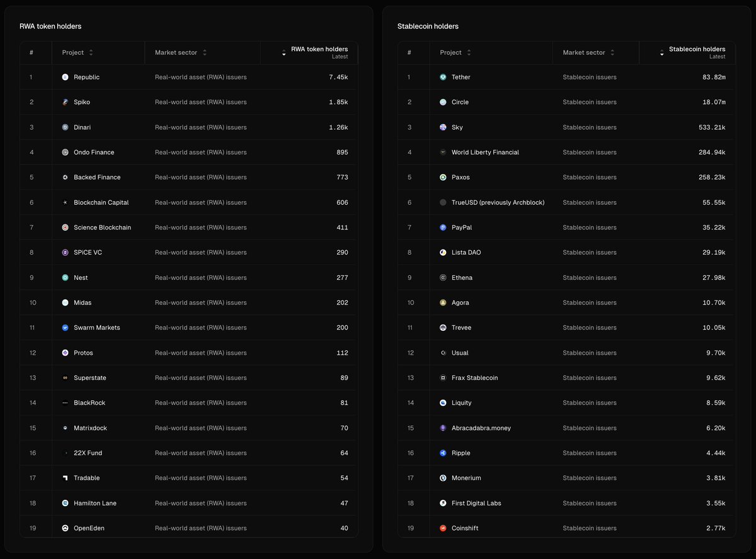Open the Blockchain Capital project link

pyautogui.click(x=101, y=202)
